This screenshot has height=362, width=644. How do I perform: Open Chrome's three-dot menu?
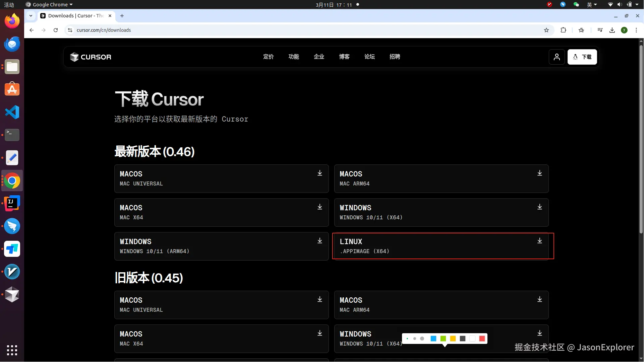pyautogui.click(x=637, y=30)
